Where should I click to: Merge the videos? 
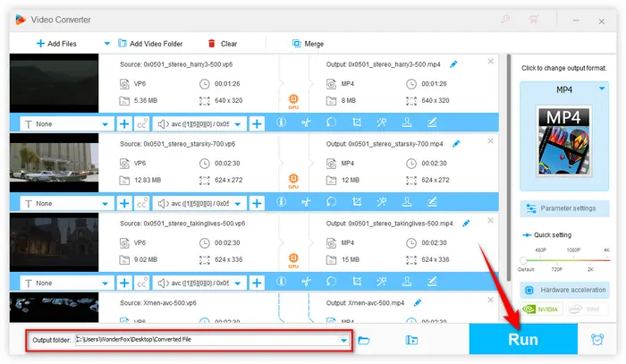pyautogui.click(x=308, y=44)
